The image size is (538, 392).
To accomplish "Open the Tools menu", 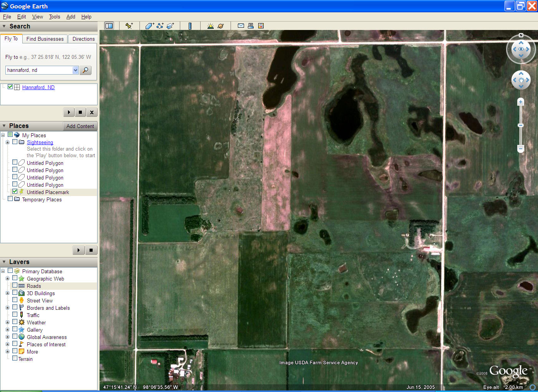I will (x=55, y=17).
